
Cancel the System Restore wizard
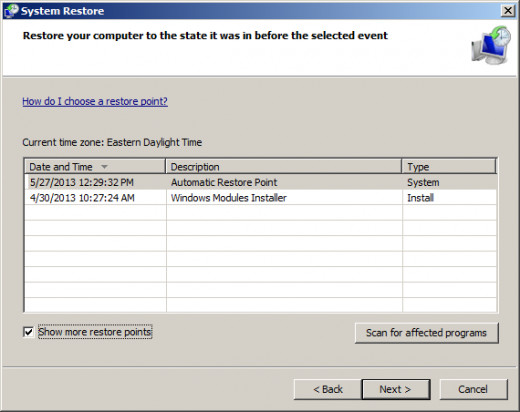click(473, 389)
